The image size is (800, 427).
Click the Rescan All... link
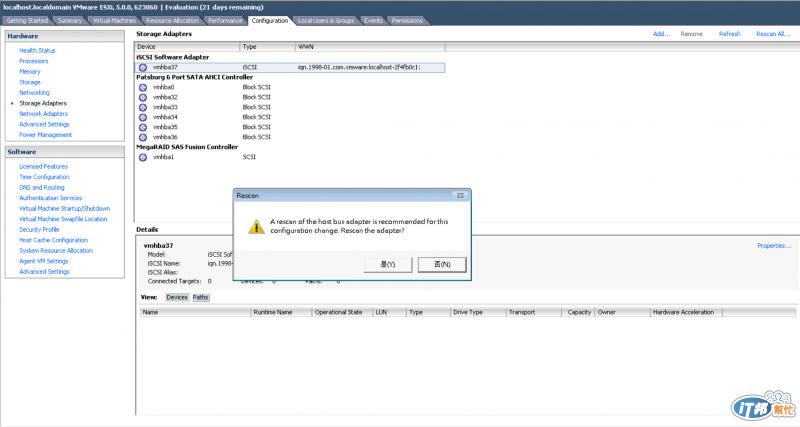(772, 34)
